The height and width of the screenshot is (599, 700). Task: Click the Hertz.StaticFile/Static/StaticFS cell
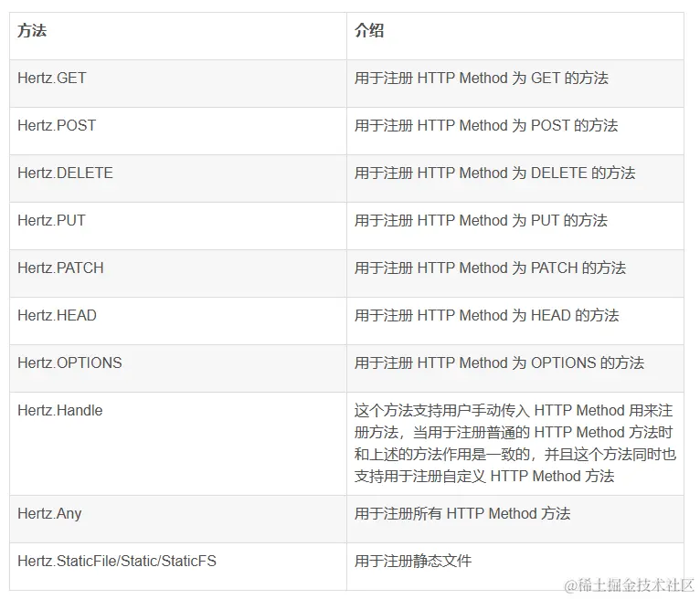(x=117, y=562)
